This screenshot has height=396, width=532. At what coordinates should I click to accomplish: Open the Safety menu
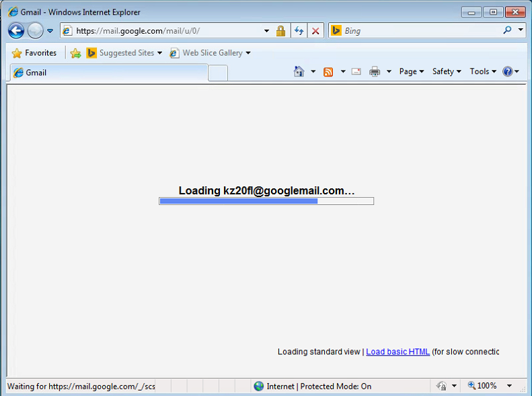click(x=447, y=71)
